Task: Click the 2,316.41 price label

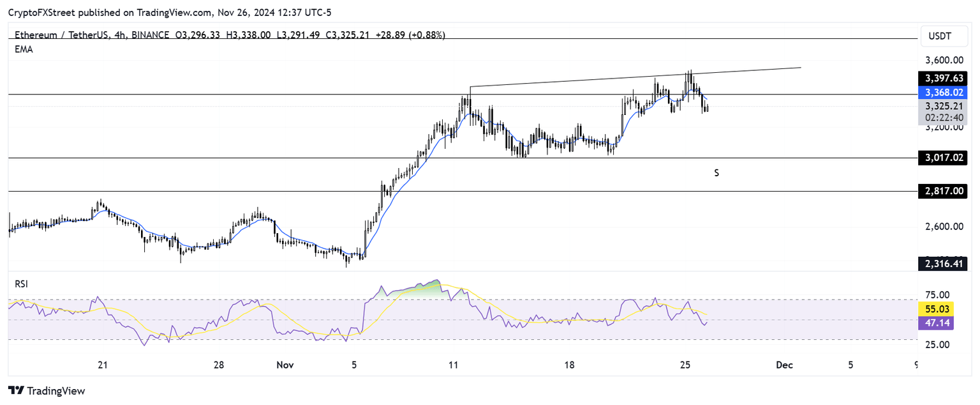Action: point(943,263)
